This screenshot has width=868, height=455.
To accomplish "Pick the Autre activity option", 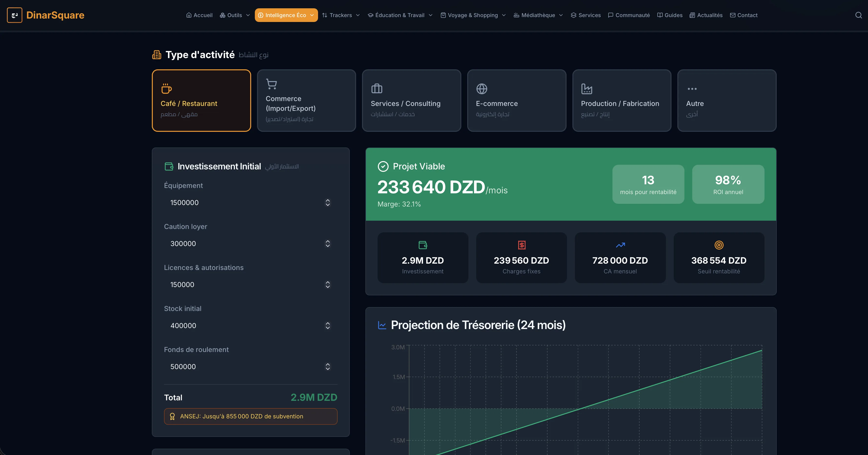I will pos(726,100).
